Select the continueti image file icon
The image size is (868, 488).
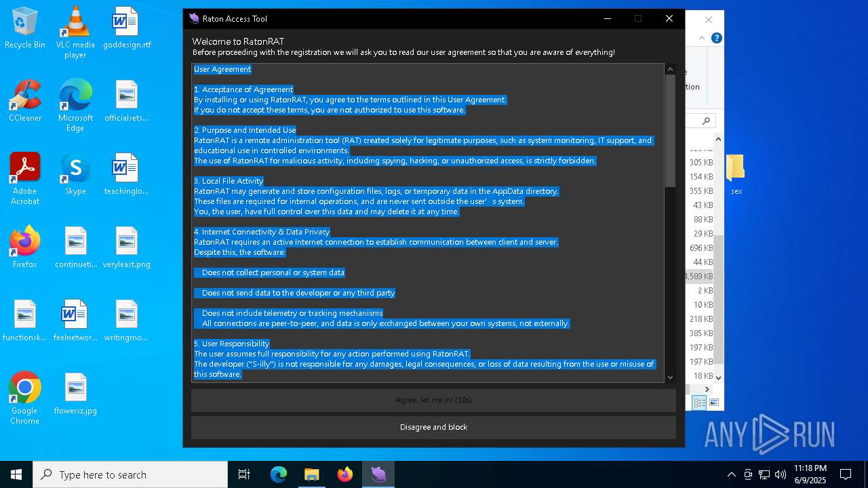point(76,248)
